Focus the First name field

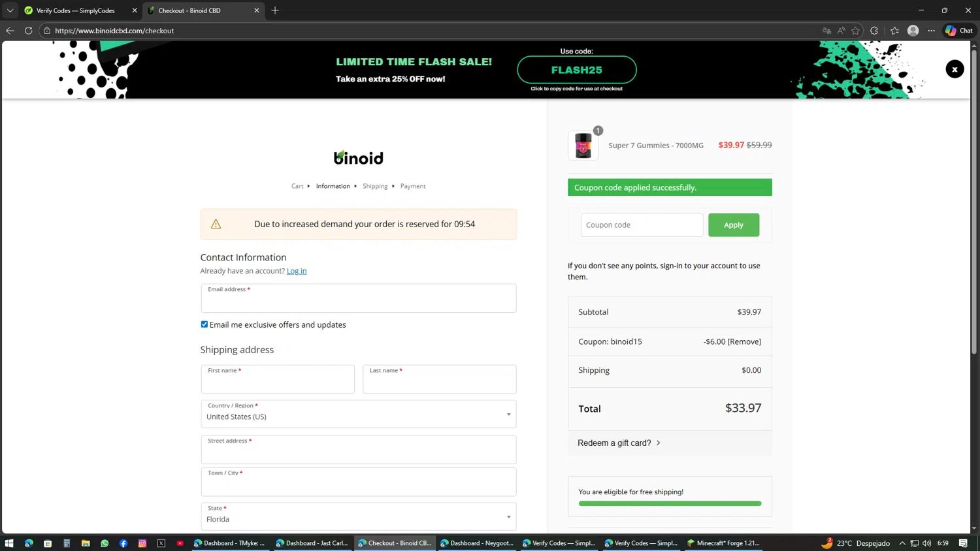click(x=278, y=379)
